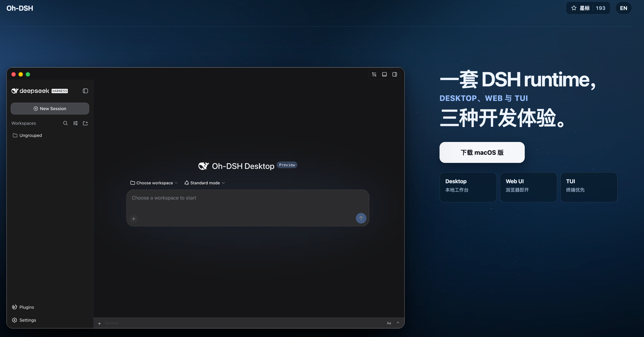
Task: Open Plugins in the sidebar
Action: click(x=23, y=307)
